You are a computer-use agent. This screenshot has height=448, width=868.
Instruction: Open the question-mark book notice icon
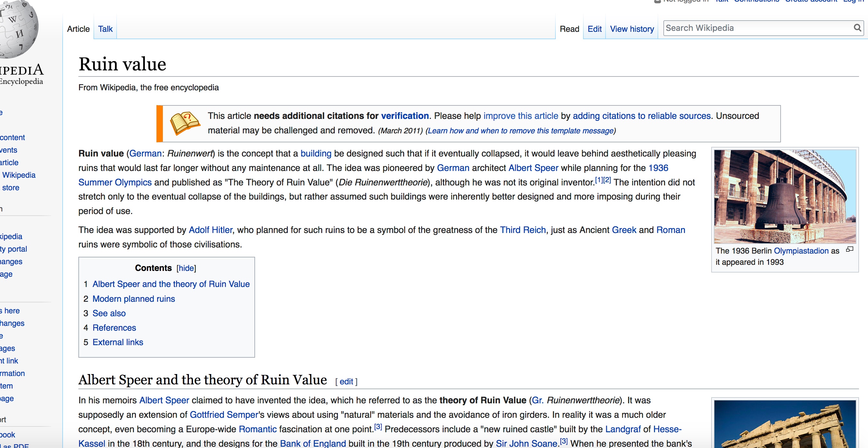click(x=185, y=123)
